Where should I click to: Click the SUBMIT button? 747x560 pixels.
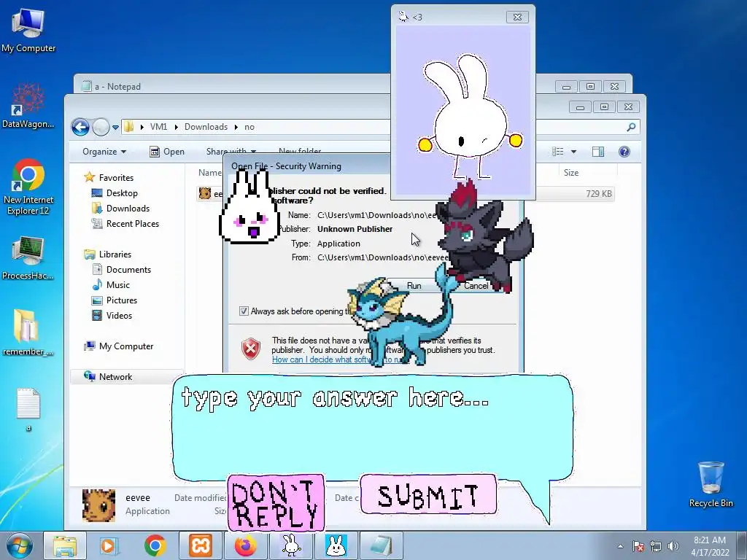click(x=428, y=495)
